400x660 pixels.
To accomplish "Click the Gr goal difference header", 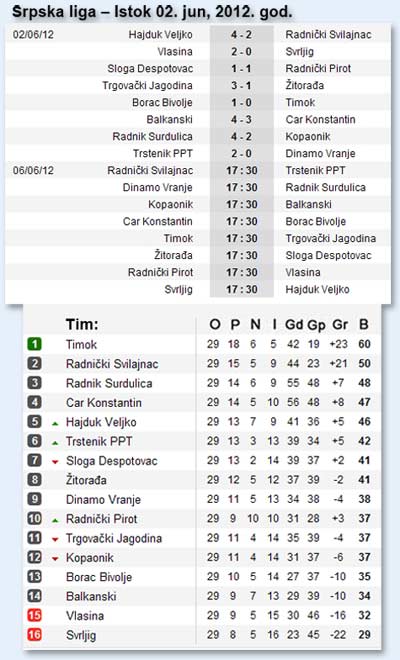I will click(x=340, y=325).
